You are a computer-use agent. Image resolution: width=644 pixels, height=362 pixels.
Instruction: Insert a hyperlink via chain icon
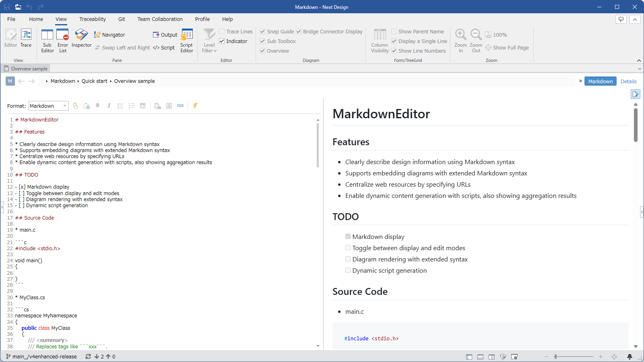(x=180, y=106)
